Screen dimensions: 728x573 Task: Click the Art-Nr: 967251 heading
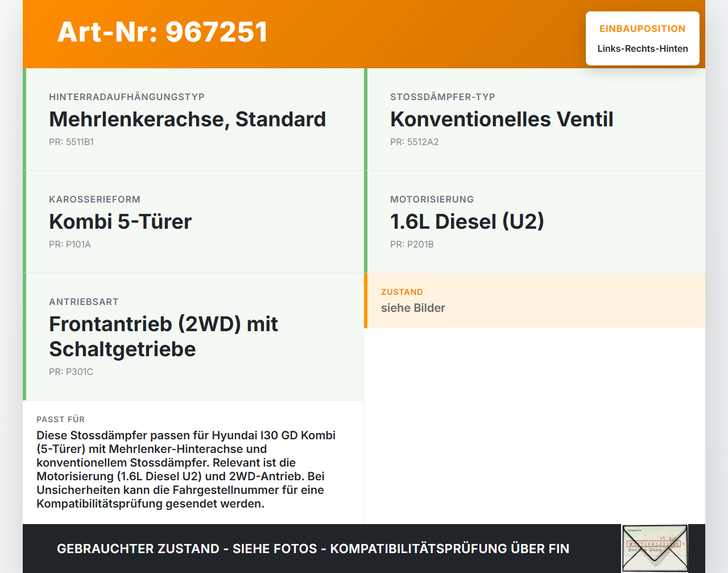tap(162, 32)
